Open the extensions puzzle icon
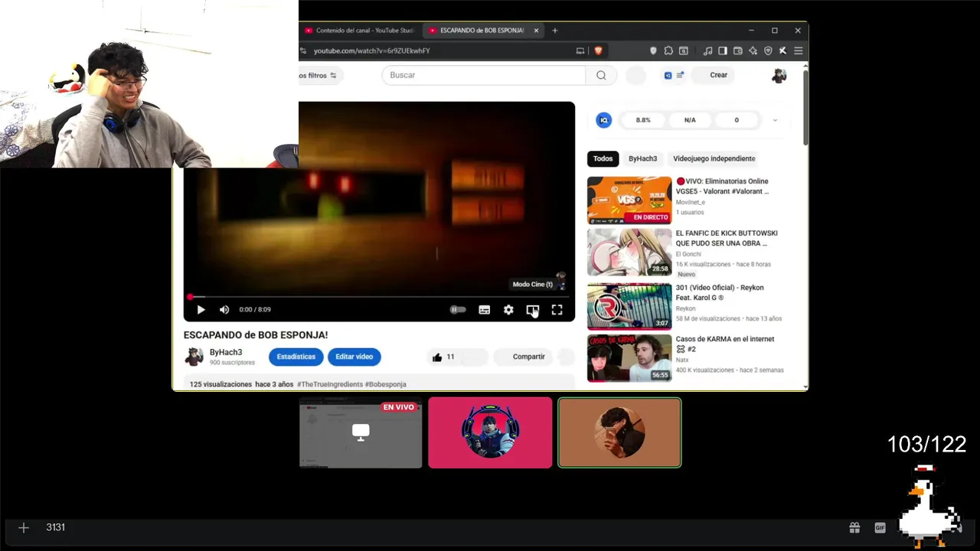This screenshot has height=551, width=980. point(668,51)
